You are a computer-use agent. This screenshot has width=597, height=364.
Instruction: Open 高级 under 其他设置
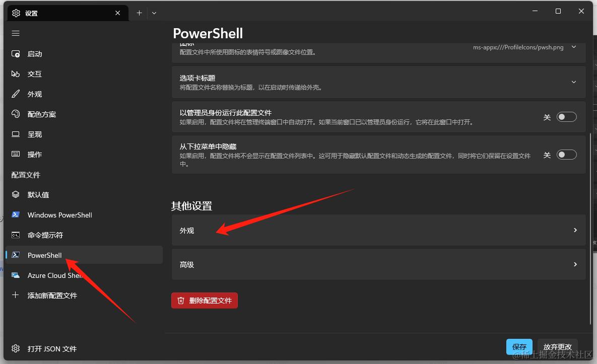tap(378, 264)
